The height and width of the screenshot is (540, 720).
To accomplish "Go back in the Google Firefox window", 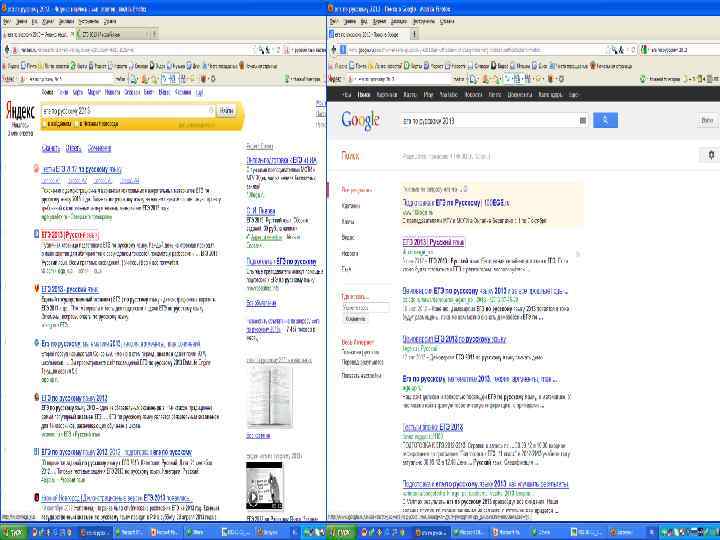I will 333,50.
